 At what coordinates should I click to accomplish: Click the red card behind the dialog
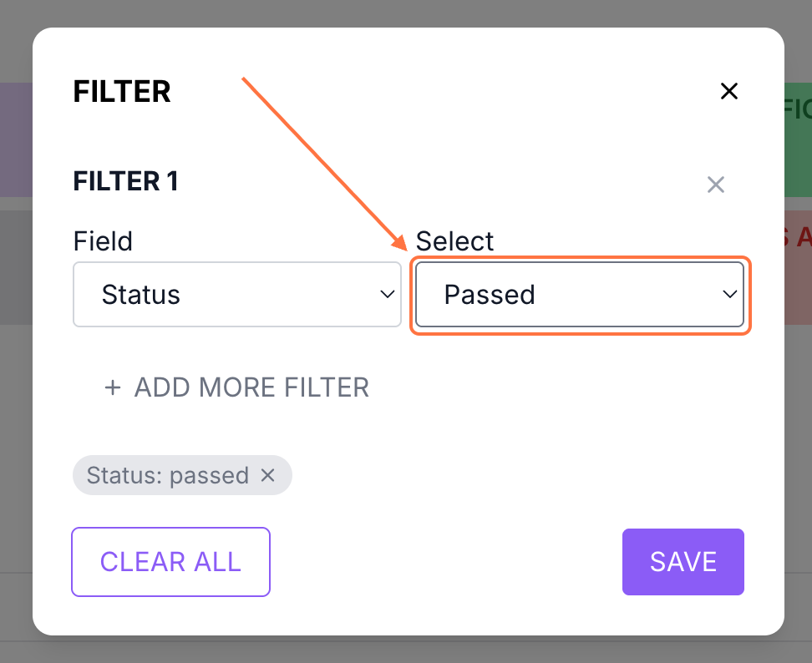point(798,267)
